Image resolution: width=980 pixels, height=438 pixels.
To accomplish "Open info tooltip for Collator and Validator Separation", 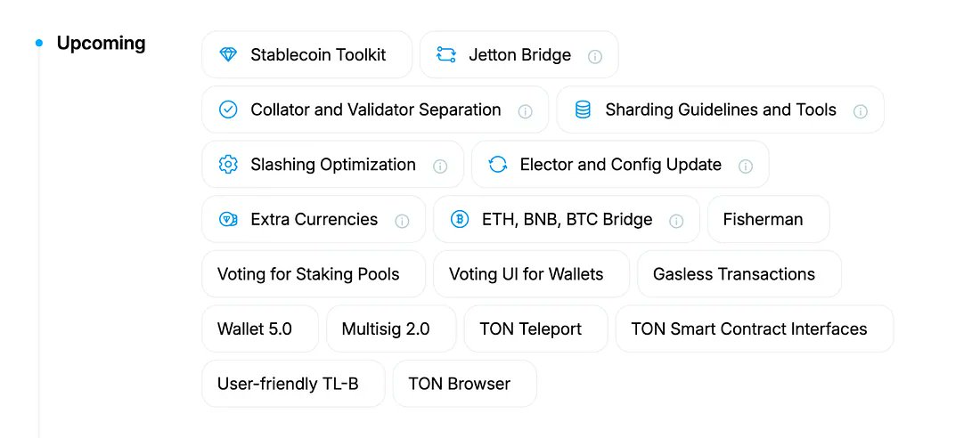I will click(x=526, y=111).
